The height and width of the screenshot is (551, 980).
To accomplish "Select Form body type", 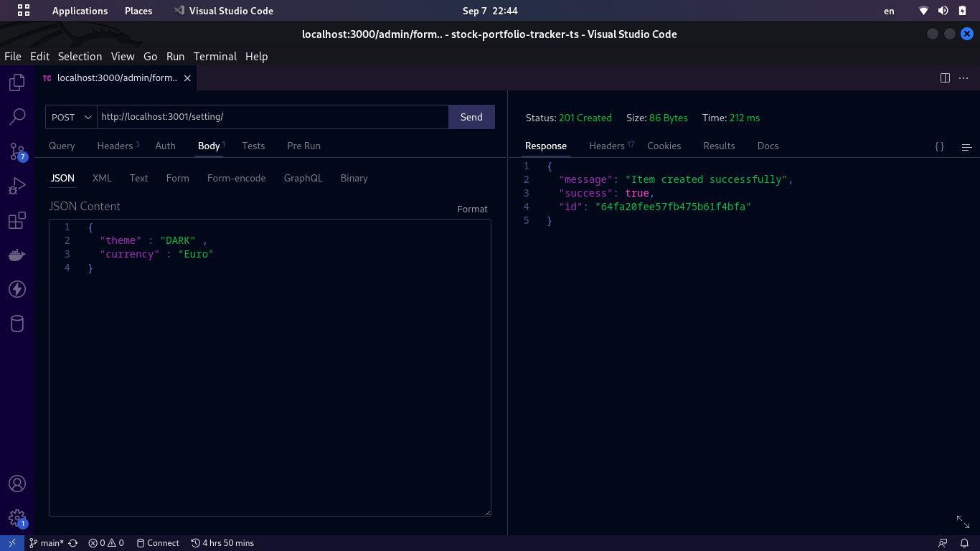I will click(177, 178).
